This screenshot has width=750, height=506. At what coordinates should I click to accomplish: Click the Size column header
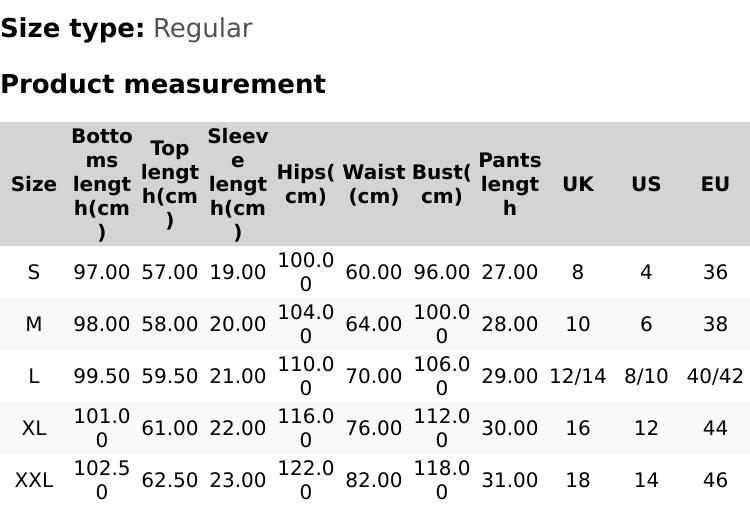34,184
